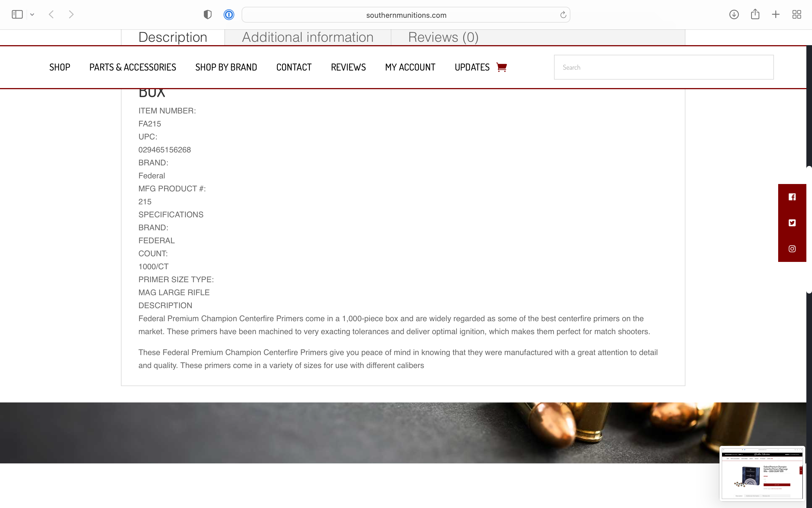This screenshot has width=812, height=508.
Task: Open the UPDATES page
Action: pos(472,67)
